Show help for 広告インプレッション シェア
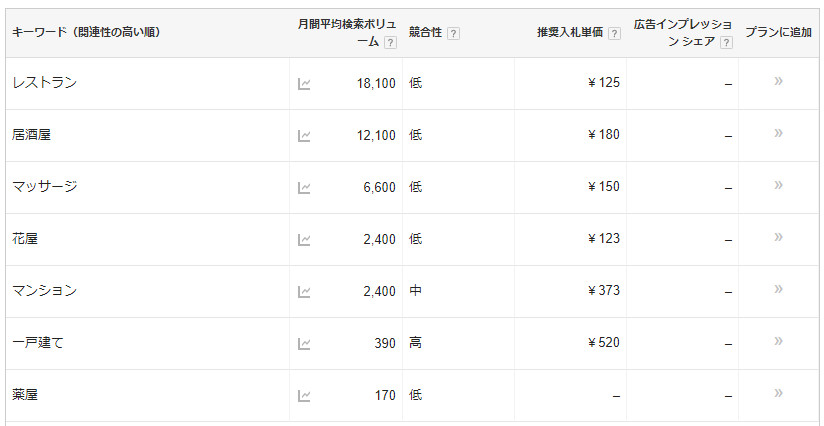 [x=726, y=42]
